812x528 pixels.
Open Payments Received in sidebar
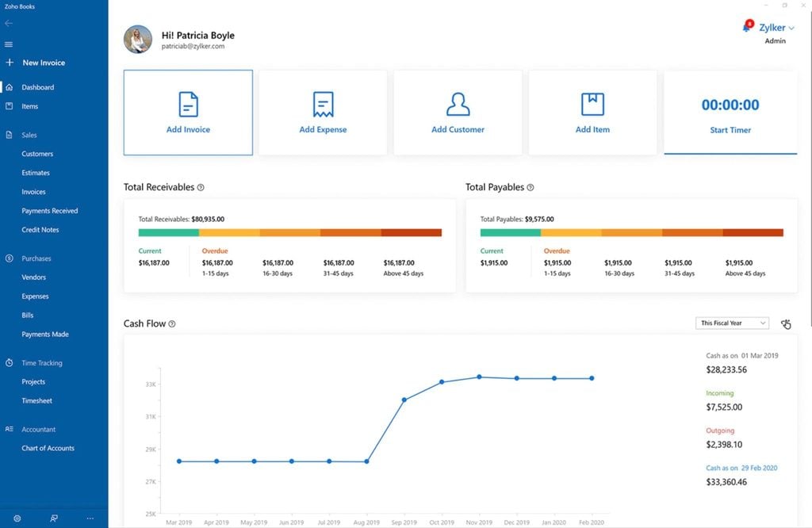[50, 211]
